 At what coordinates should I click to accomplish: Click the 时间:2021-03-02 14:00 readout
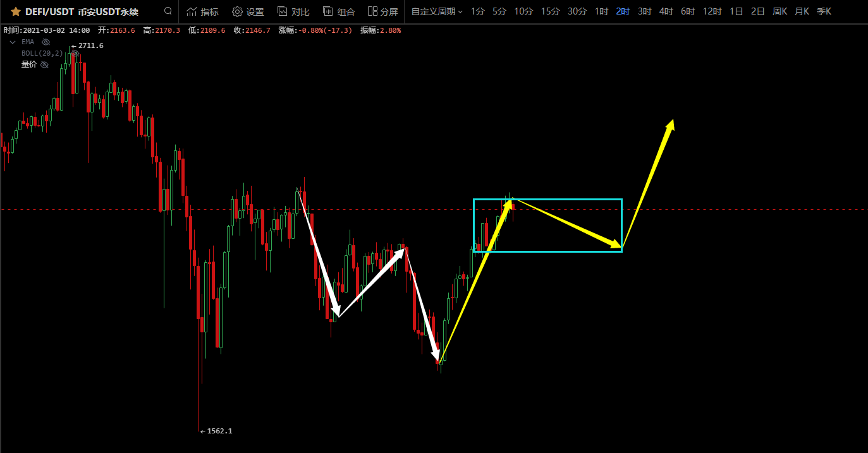point(47,30)
